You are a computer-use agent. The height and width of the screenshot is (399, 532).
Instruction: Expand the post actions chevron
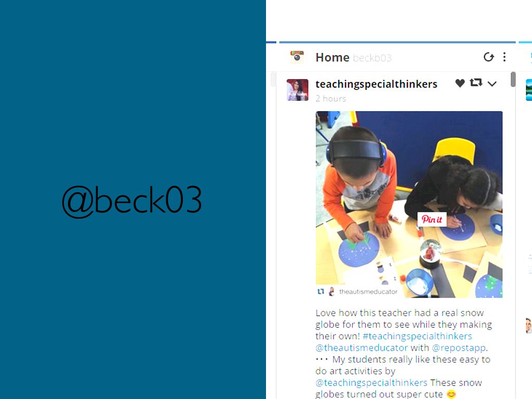click(x=492, y=84)
